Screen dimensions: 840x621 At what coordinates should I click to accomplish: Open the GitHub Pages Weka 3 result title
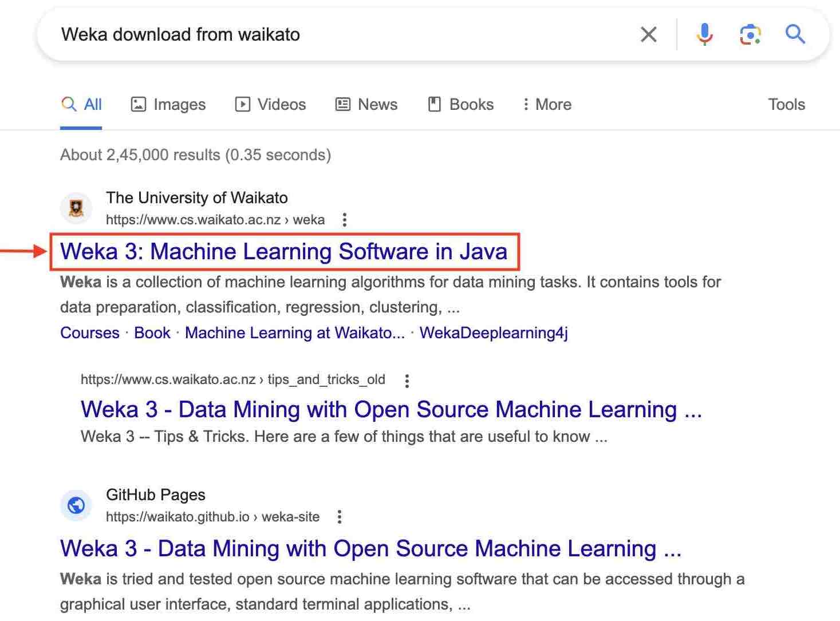tap(371, 548)
